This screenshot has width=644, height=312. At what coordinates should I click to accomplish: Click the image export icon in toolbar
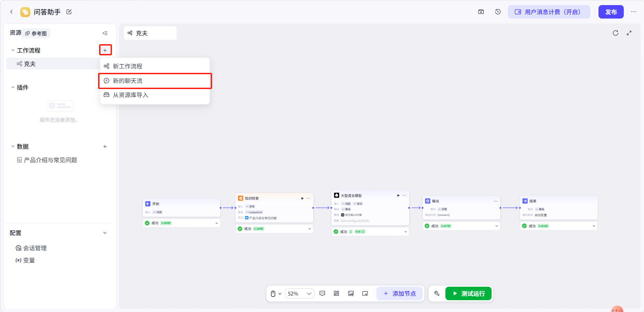click(x=351, y=293)
